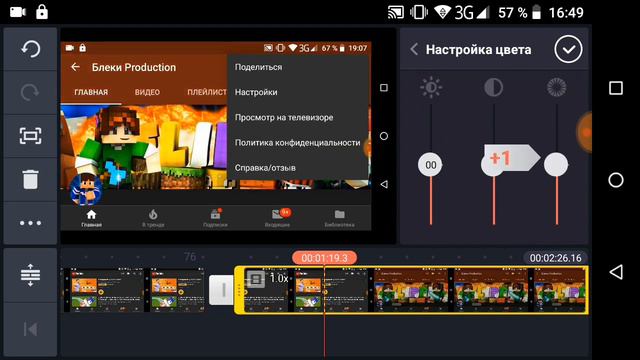Choose Политика конфиденциальности in preview menu
640x360 pixels.
click(x=298, y=143)
